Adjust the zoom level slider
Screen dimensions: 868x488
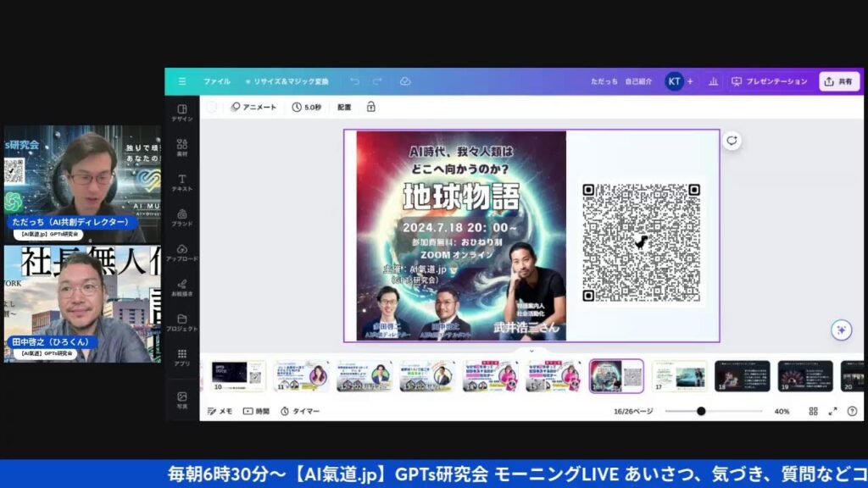(701, 411)
